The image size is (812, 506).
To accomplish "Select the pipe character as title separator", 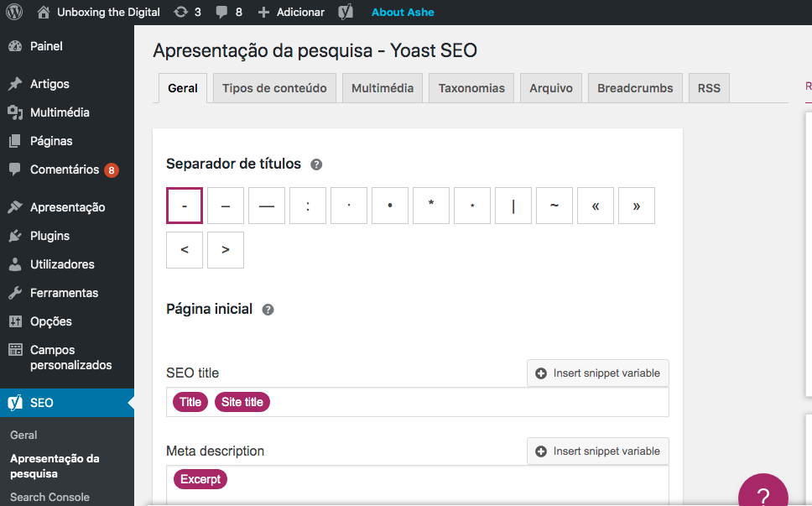I will point(513,205).
